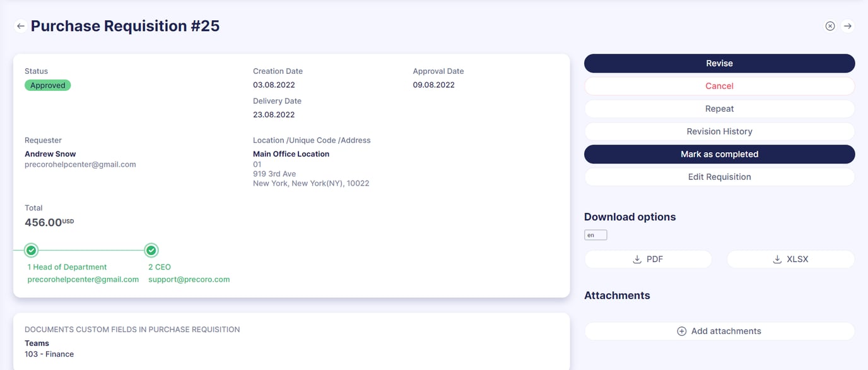Click the Approved status badge
Viewport: 868px width, 370px height.
coord(47,85)
